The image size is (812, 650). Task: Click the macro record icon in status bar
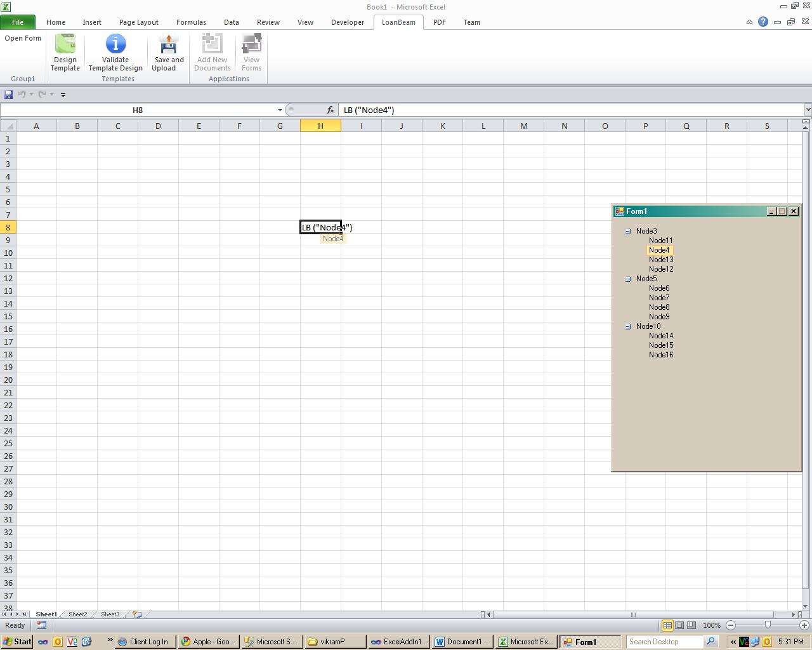coord(41,625)
